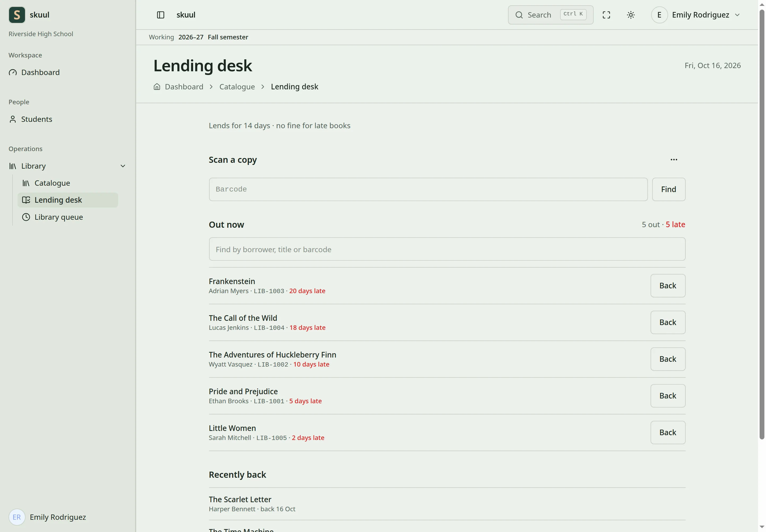Viewport: 766px width, 532px height.
Task: Click the E avatar in top bar
Action: click(x=659, y=15)
